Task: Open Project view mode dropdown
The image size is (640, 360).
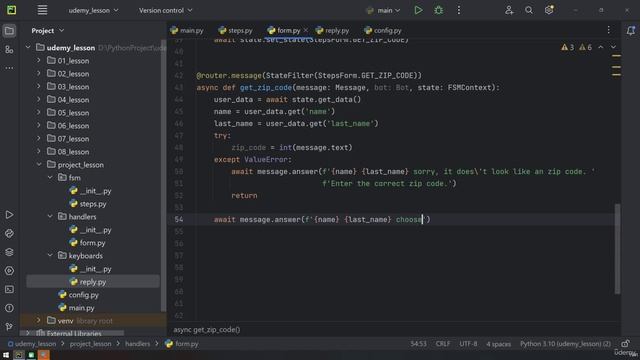Action: (48, 31)
